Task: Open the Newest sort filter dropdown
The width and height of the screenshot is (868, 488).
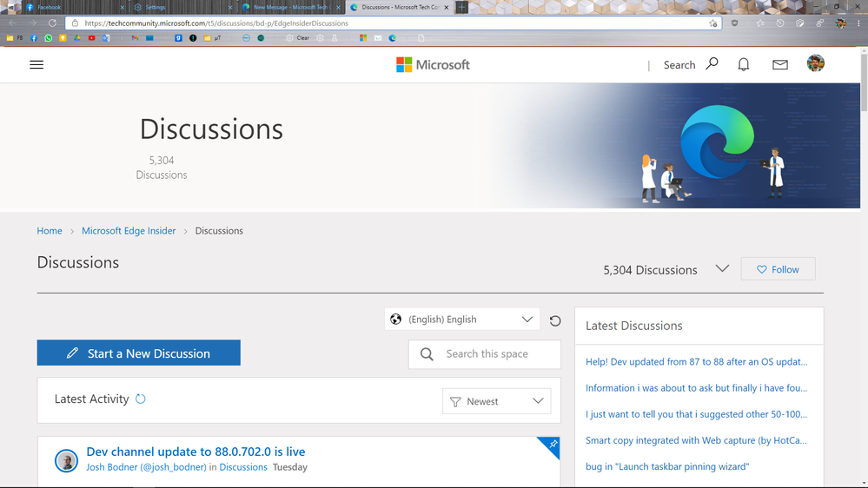Action: tap(496, 401)
